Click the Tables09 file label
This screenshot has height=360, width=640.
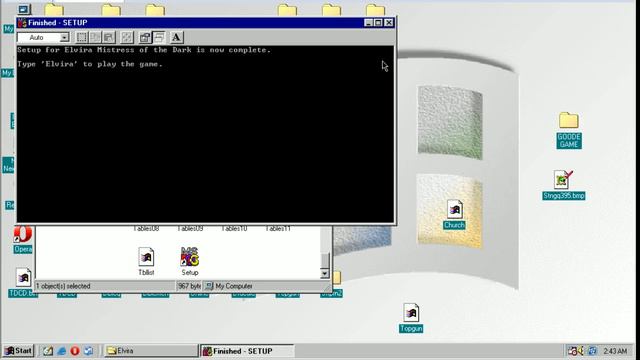(190, 229)
